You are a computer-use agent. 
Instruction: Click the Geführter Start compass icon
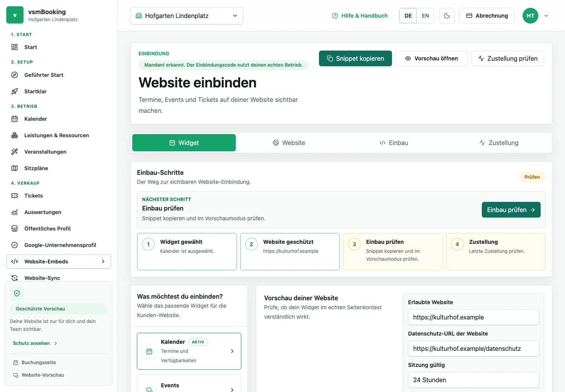point(15,75)
